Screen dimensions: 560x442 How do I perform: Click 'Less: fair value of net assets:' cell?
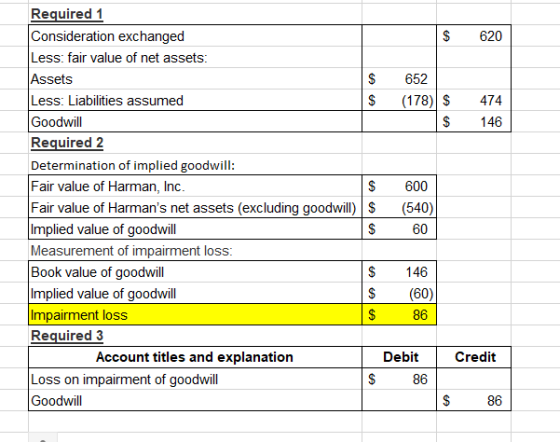tap(195, 57)
